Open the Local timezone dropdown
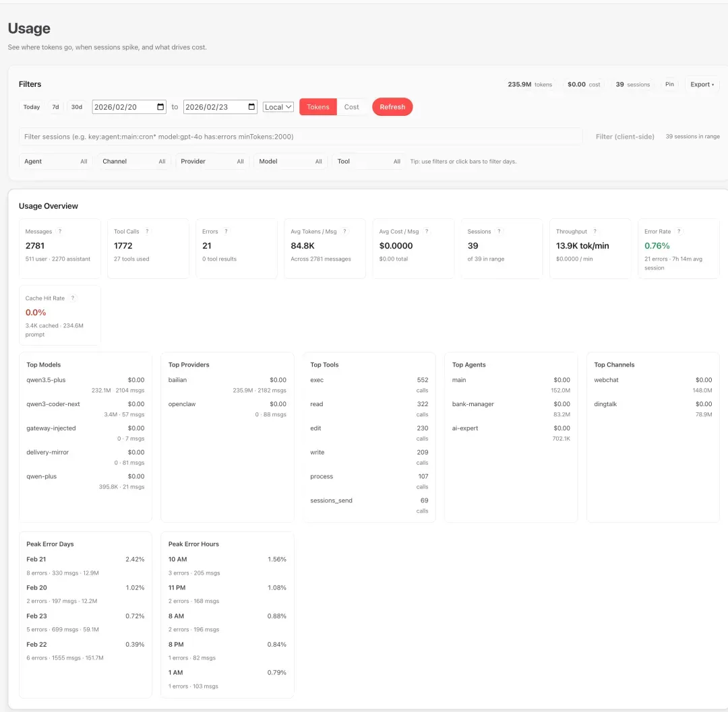Screen dimensions: 728x712 coord(278,106)
